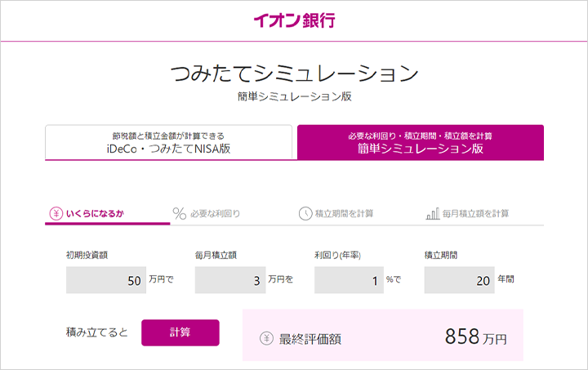Click the 簡単シミュレーション版 subtitle under heading
Screen dimensions: 588x370
(294, 96)
